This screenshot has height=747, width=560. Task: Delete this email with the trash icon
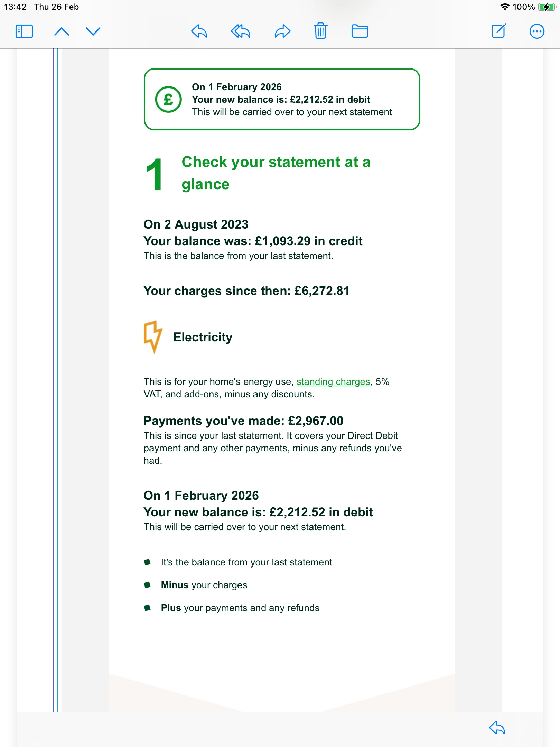[320, 31]
